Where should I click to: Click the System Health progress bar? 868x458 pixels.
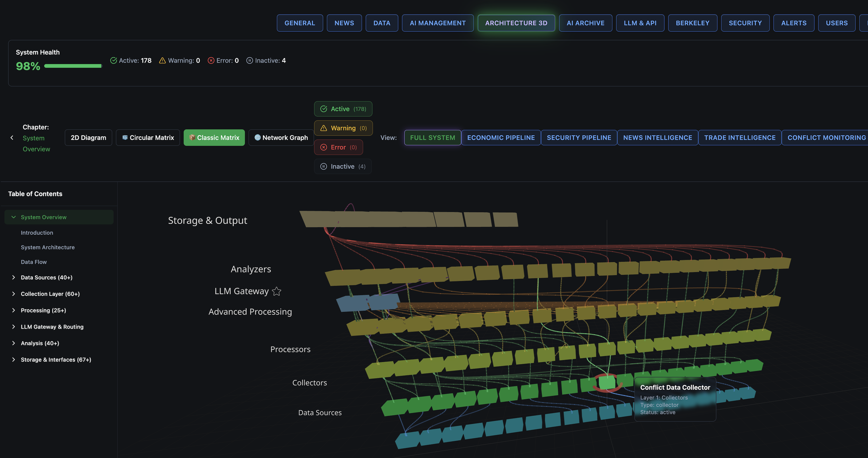73,66
